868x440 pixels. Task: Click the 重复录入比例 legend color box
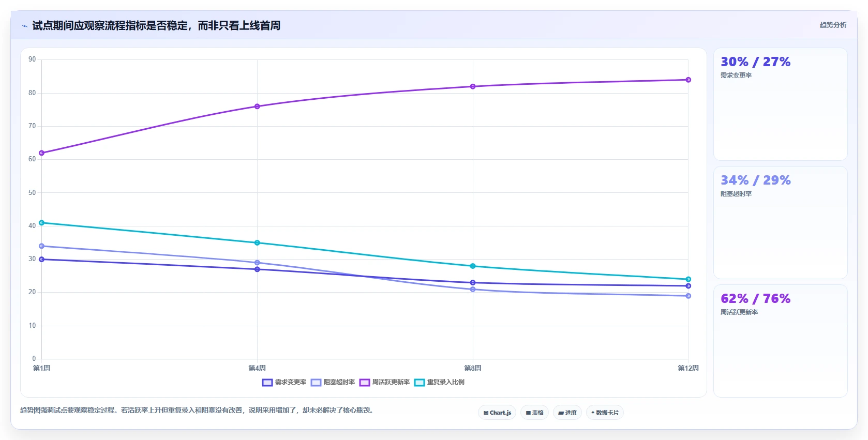(420, 383)
